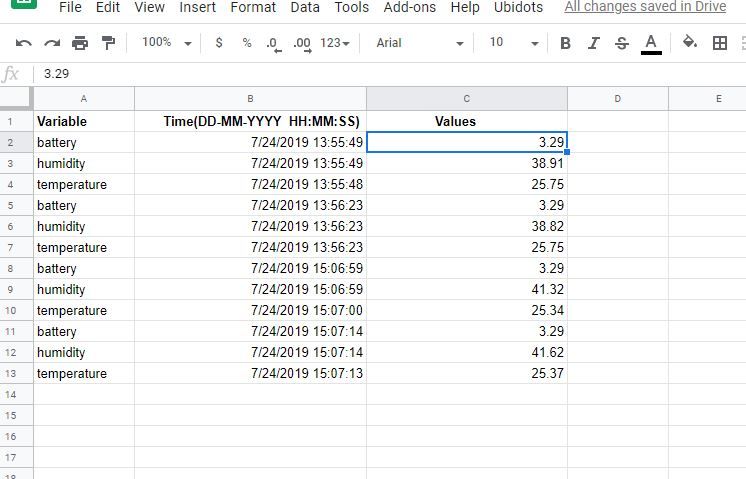Screen dimensions: 746x479
Task: Open the Borders grid icon
Action: [720, 43]
